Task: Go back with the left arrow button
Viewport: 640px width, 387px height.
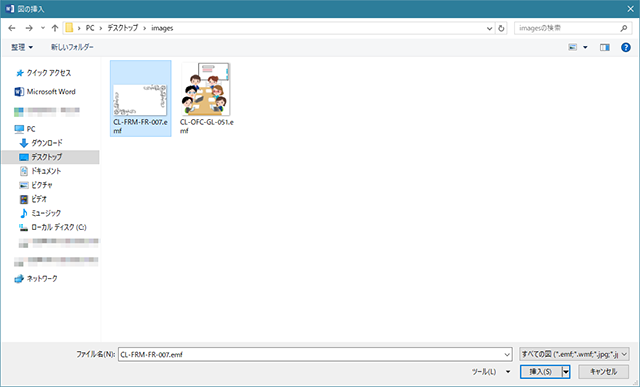Action: (x=12, y=28)
